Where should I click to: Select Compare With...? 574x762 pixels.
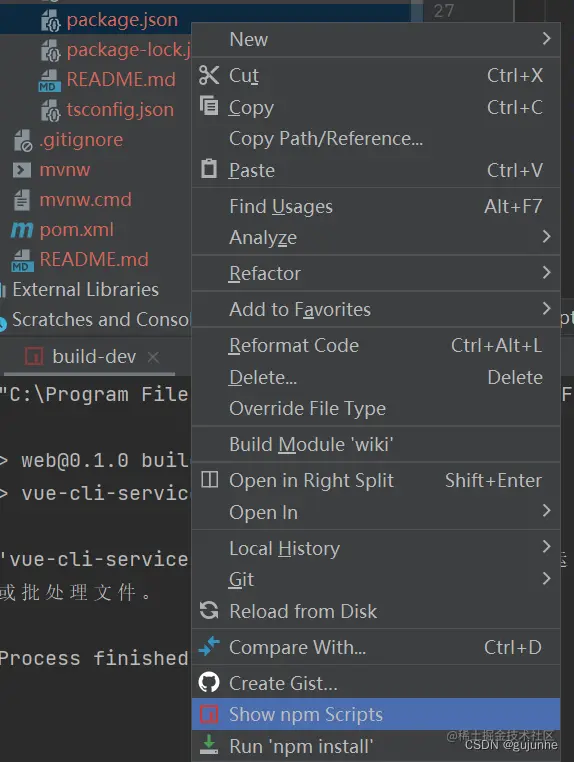point(376,647)
